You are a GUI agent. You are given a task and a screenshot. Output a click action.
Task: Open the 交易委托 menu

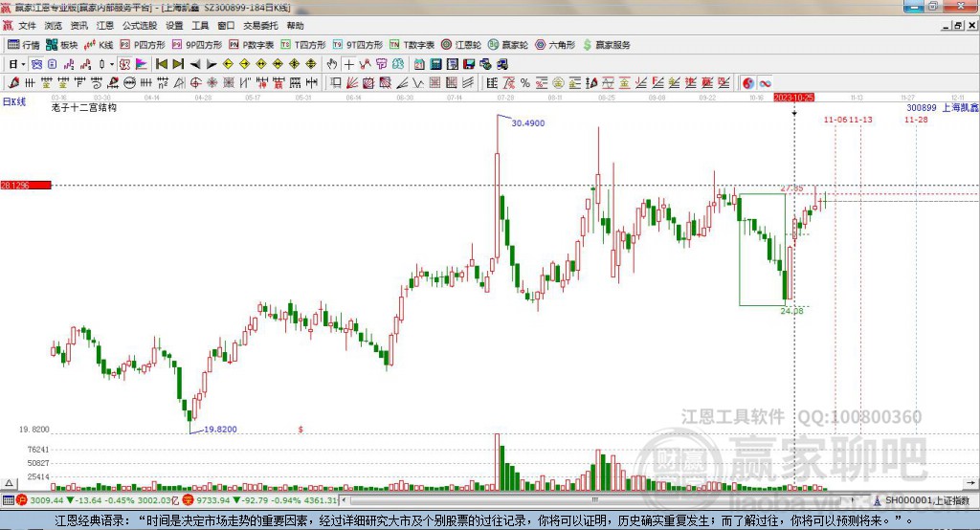[260, 26]
